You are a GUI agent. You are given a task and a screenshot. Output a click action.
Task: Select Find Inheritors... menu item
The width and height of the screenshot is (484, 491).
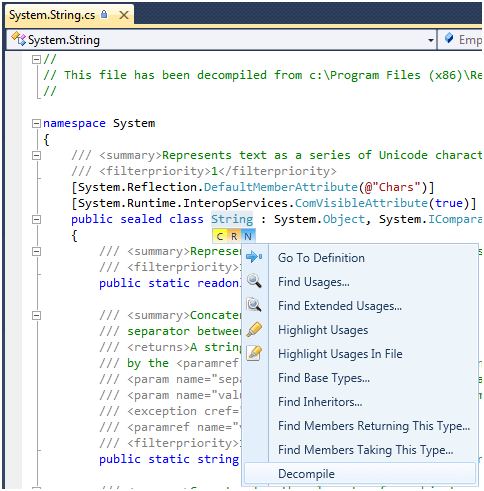point(360,402)
